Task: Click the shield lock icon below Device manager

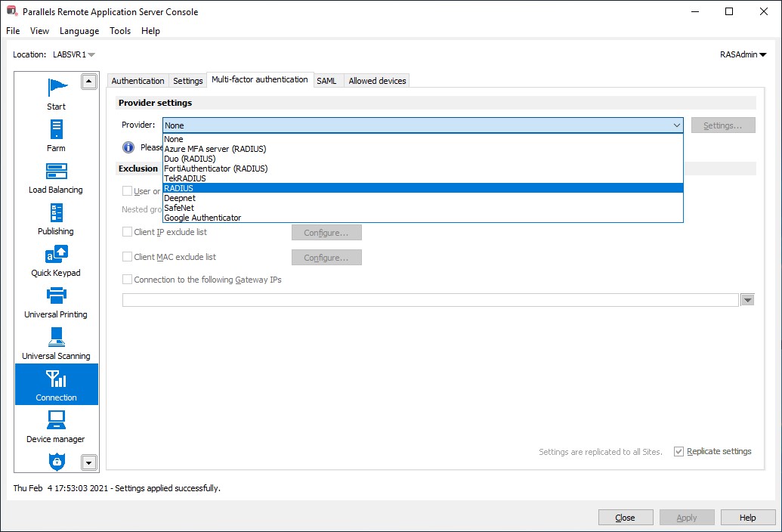Action: (x=57, y=461)
